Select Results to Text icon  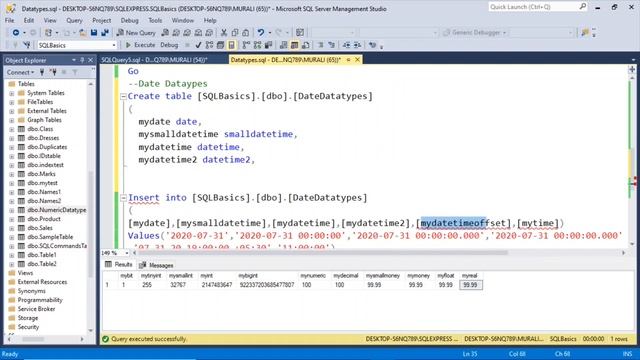tap(283, 45)
